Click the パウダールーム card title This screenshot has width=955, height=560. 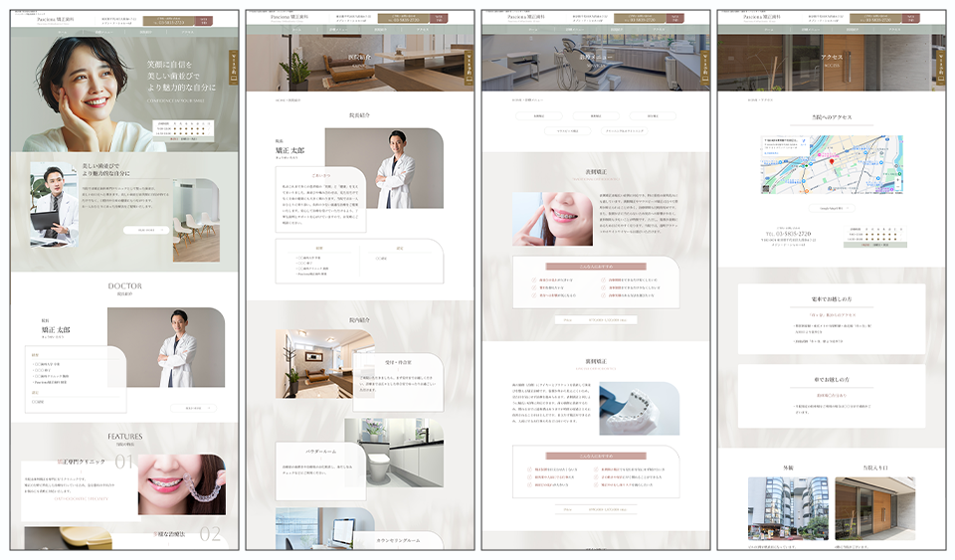(321, 452)
